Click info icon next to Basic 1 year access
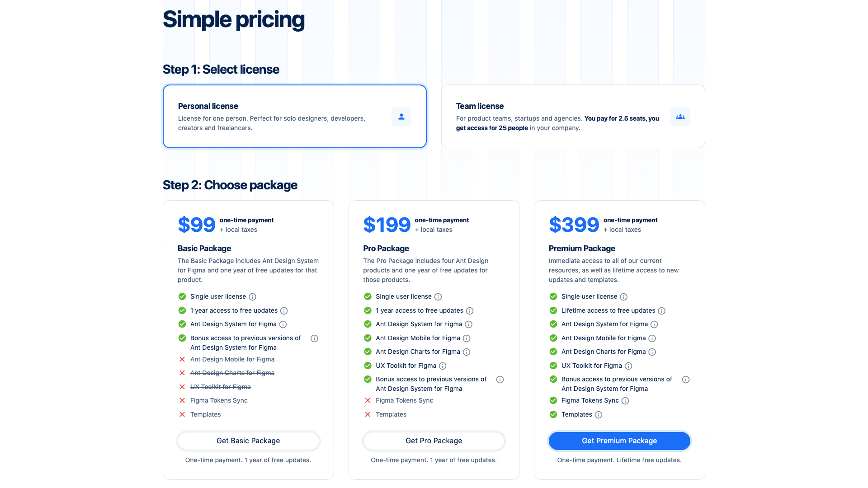This screenshot has width=868, height=488. [284, 311]
